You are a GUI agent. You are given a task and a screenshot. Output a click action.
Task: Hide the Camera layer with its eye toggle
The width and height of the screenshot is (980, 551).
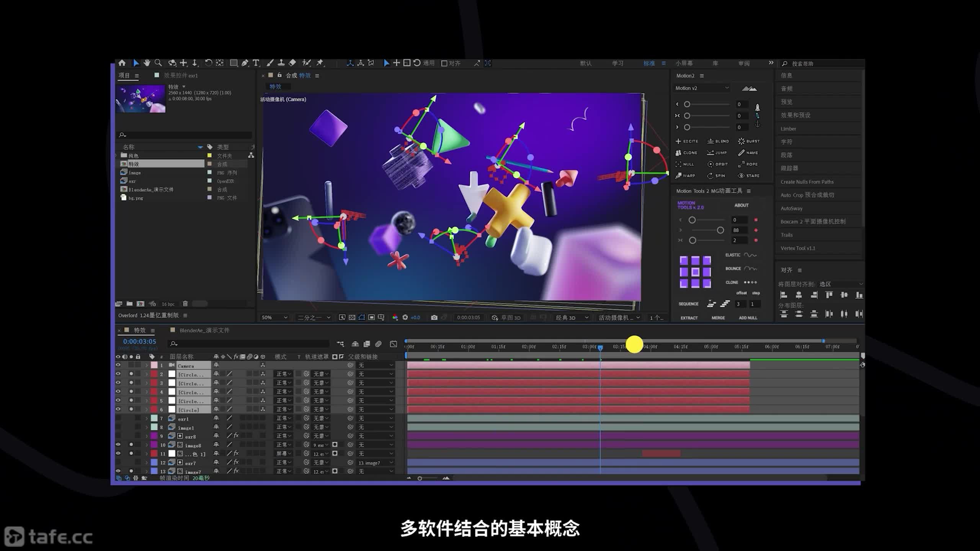118,365
